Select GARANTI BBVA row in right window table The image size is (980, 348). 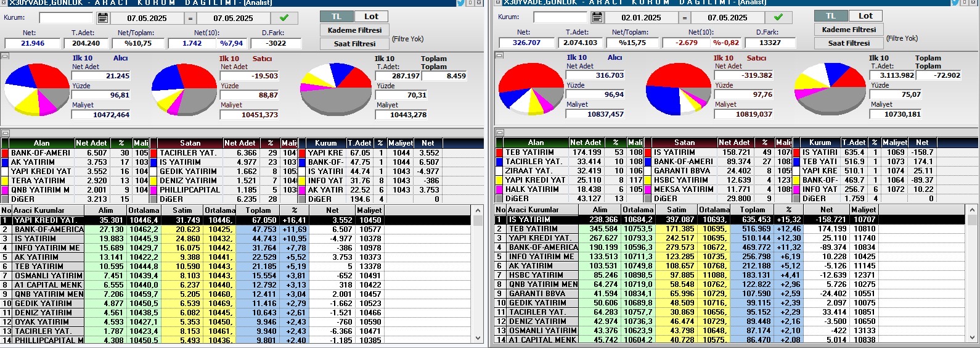730,293
